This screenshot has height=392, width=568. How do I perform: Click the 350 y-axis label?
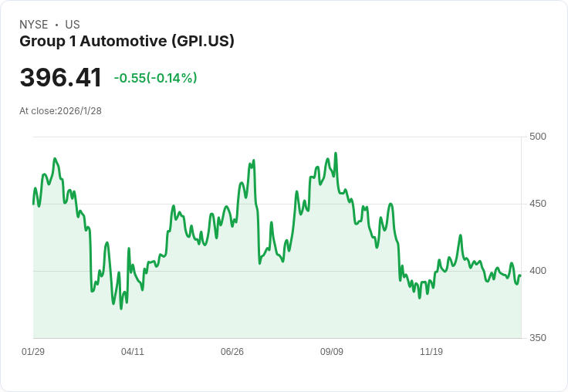click(538, 338)
